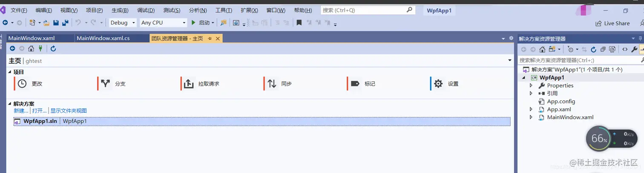Click the 打开... link
Screen dimensions: 644x173
coord(39,111)
